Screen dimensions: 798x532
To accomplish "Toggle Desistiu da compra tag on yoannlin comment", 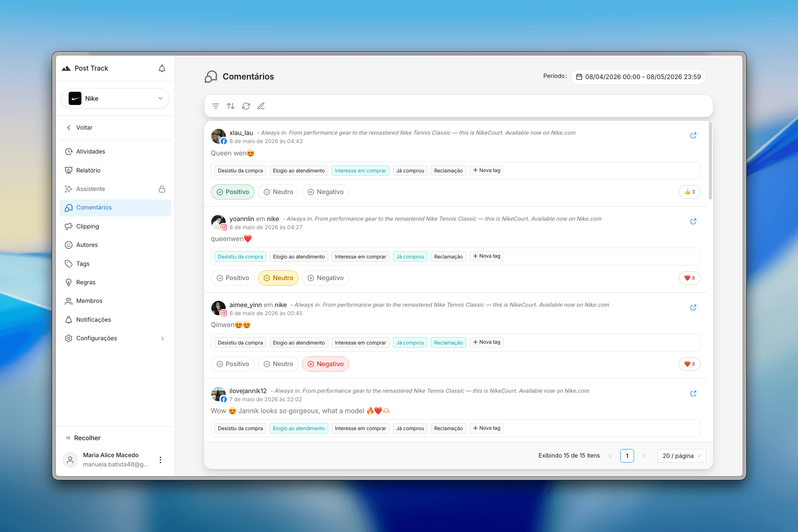I will tap(240, 257).
